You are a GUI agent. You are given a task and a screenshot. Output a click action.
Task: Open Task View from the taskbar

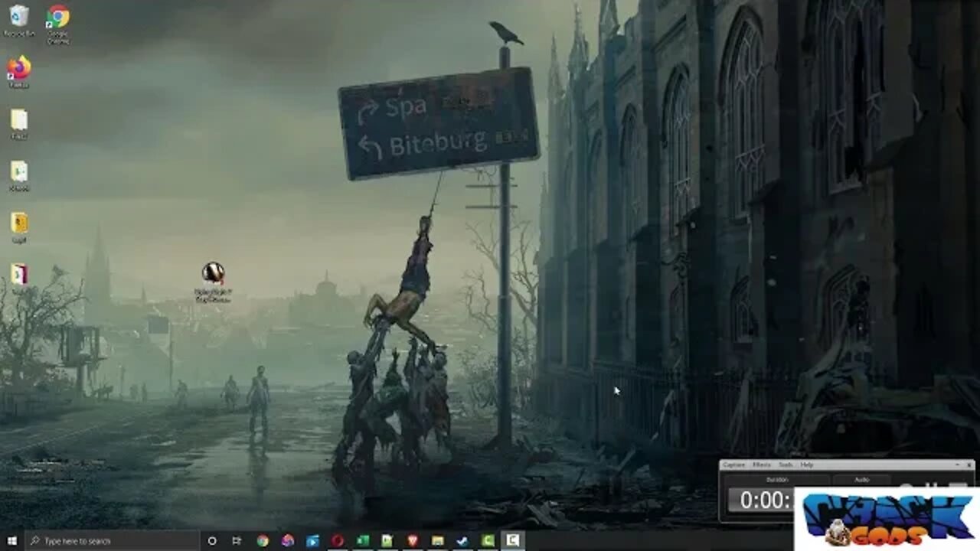(237, 541)
